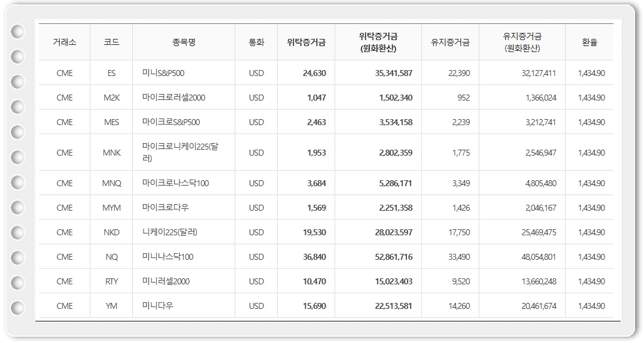Click the 유지증거금(원화환산) column header
The width and height of the screenshot is (644, 343).
tap(522, 43)
